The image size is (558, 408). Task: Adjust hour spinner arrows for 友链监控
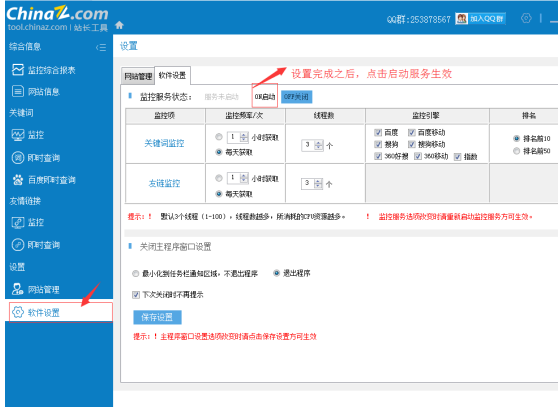[x=244, y=178]
